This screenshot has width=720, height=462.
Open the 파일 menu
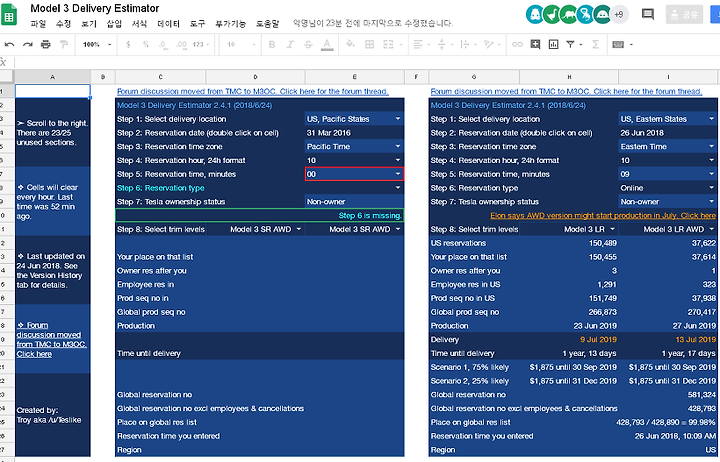(x=38, y=23)
